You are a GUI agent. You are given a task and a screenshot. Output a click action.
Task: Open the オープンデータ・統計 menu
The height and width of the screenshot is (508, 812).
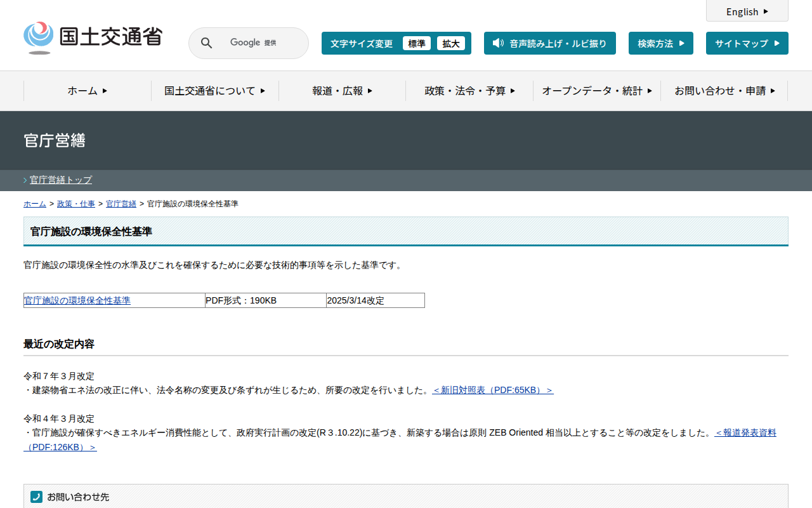click(596, 91)
